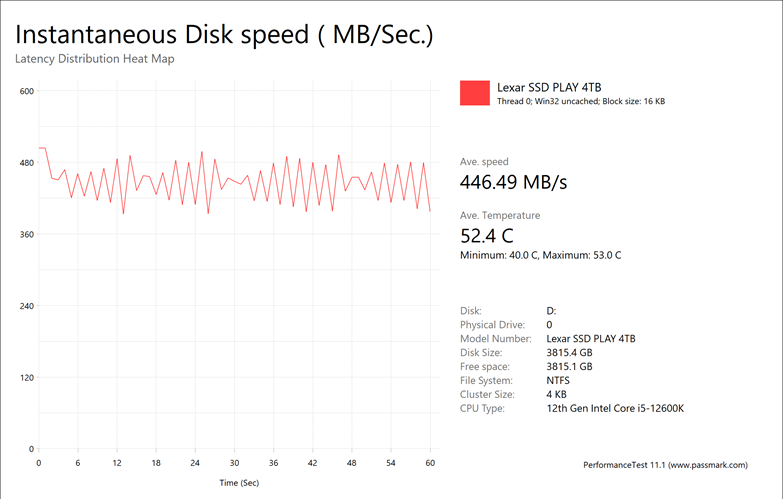
Task: Click the Lexar SSD PLAY 4TB legend label
Action: click(x=550, y=87)
